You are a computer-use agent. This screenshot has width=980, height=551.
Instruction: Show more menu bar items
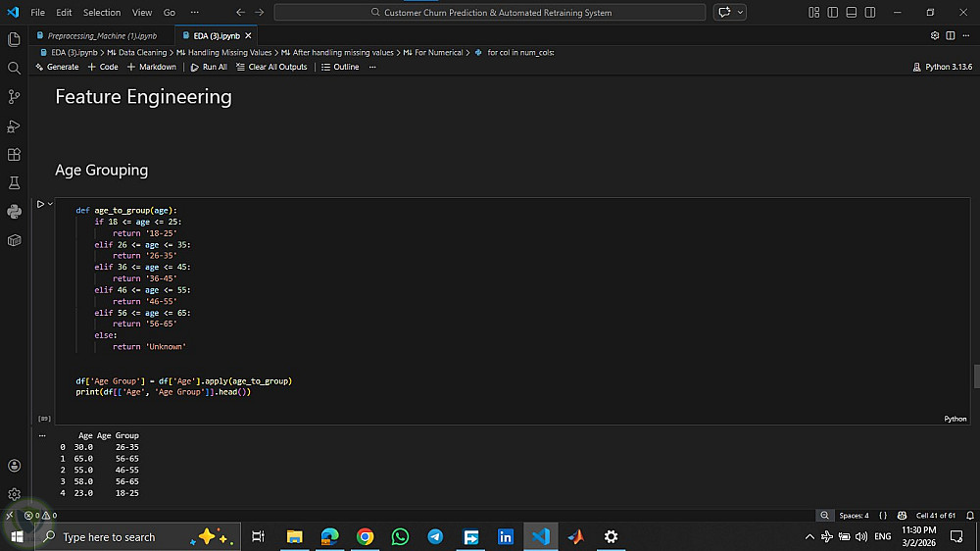194,12
